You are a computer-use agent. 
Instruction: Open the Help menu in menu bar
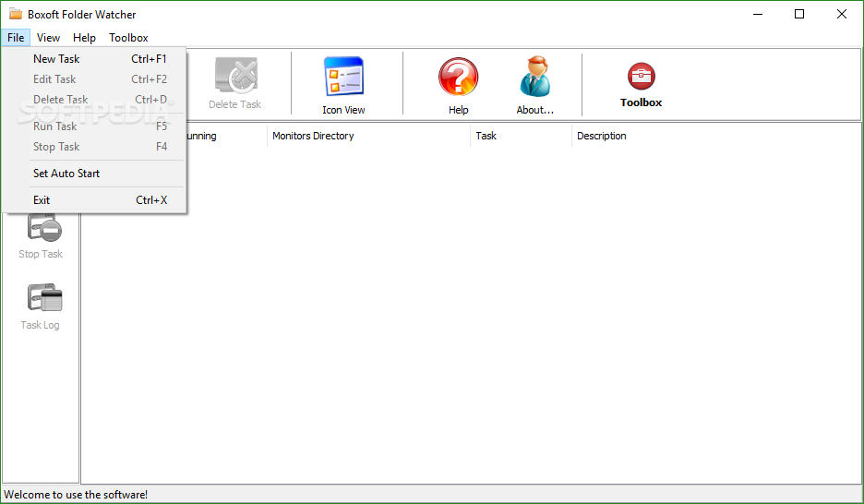pyautogui.click(x=84, y=38)
